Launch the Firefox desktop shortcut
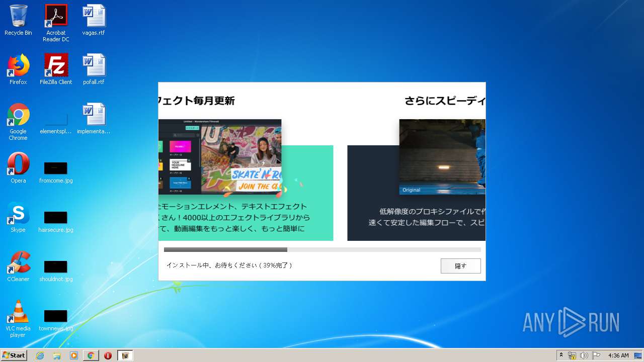The width and height of the screenshot is (644, 362). coord(18,69)
